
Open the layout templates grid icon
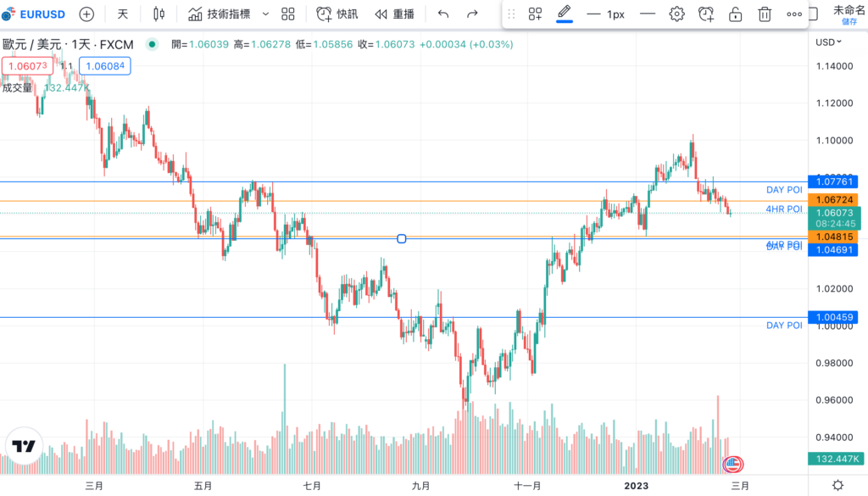[288, 14]
